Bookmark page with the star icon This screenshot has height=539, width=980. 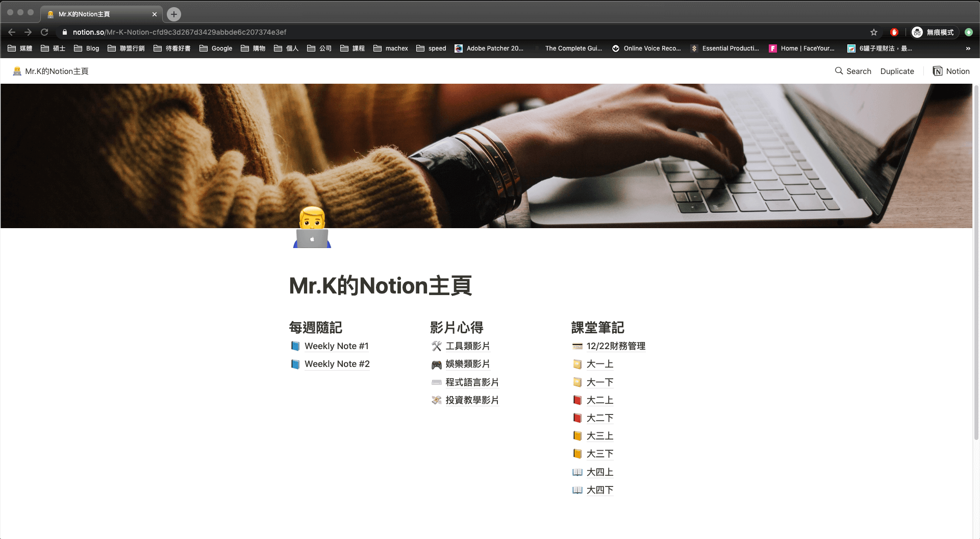pos(874,32)
